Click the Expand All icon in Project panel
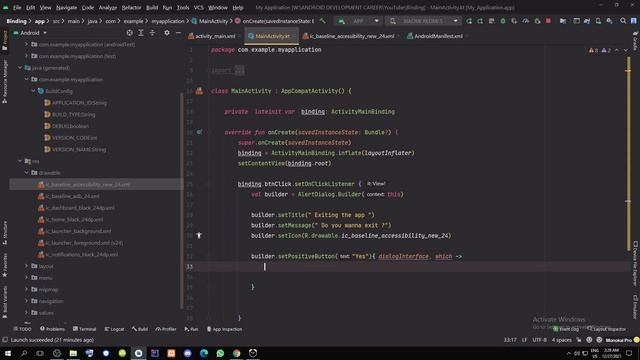The image size is (640, 360). (141, 33)
